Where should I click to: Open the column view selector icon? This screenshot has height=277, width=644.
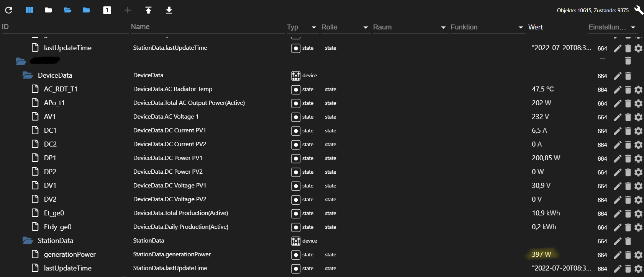click(x=29, y=10)
